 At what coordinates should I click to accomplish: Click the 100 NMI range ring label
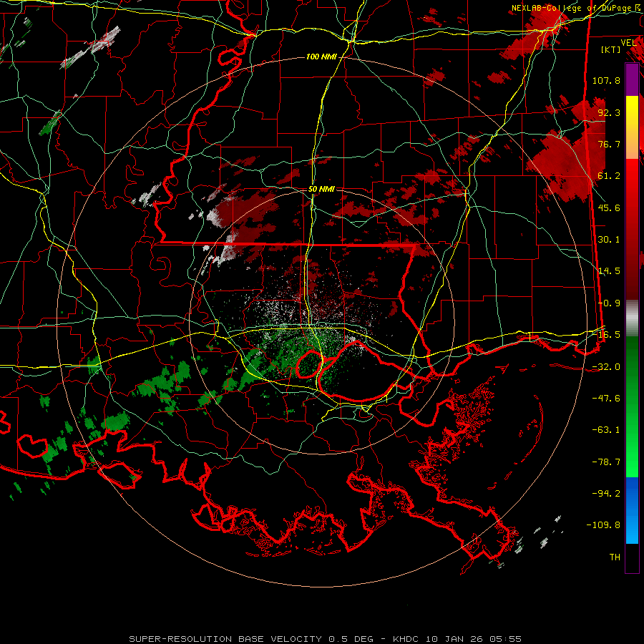point(321,57)
